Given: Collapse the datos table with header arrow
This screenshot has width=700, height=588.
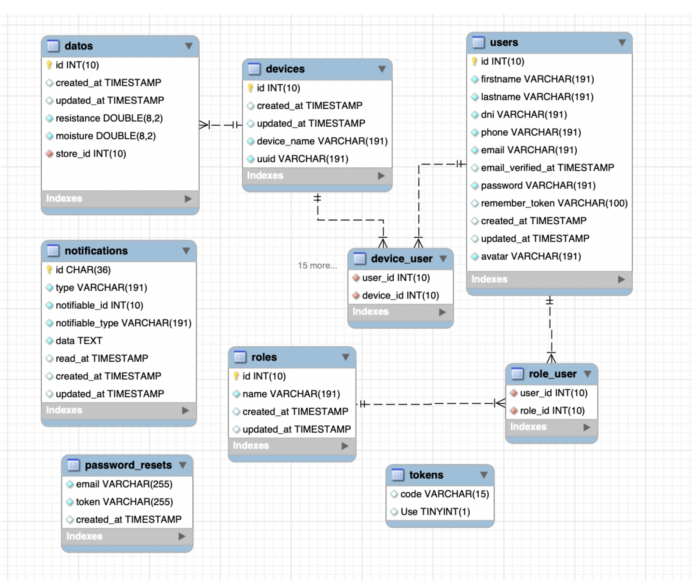Looking at the screenshot, I should [x=189, y=46].
